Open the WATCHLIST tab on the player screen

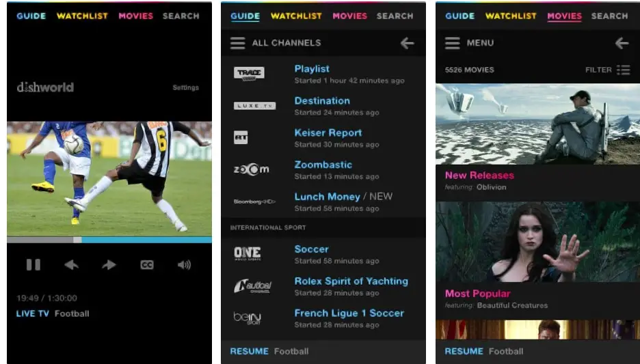pos(82,16)
